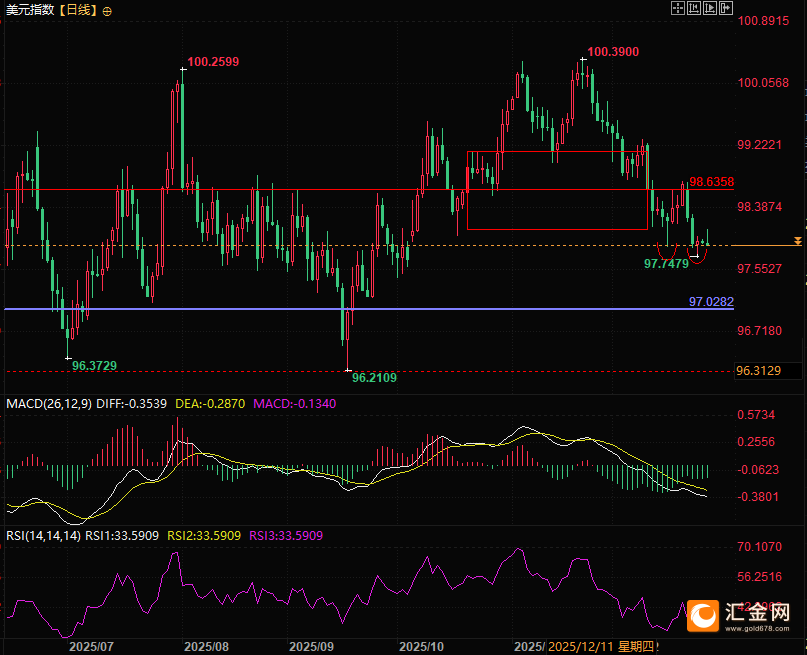Click the play-forward axis icon

(710, 8)
